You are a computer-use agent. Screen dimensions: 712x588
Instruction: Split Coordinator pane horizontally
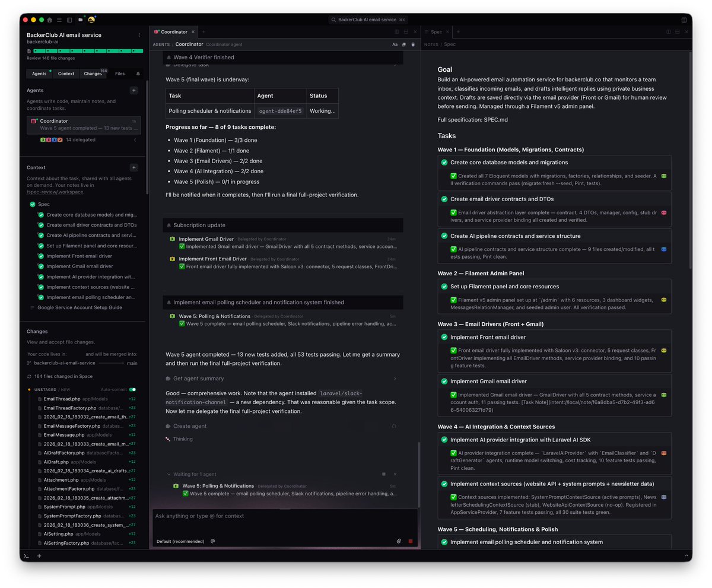click(x=406, y=32)
